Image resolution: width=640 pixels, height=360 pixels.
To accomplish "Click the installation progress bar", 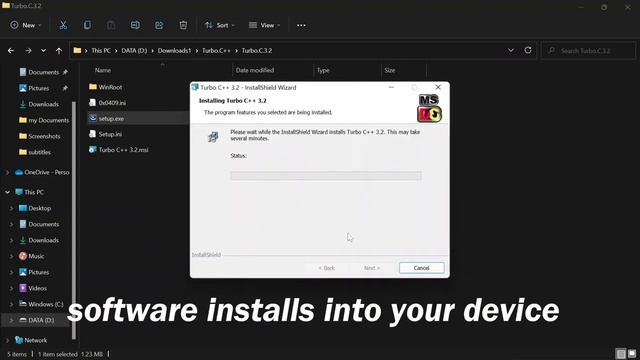I will click(326, 176).
